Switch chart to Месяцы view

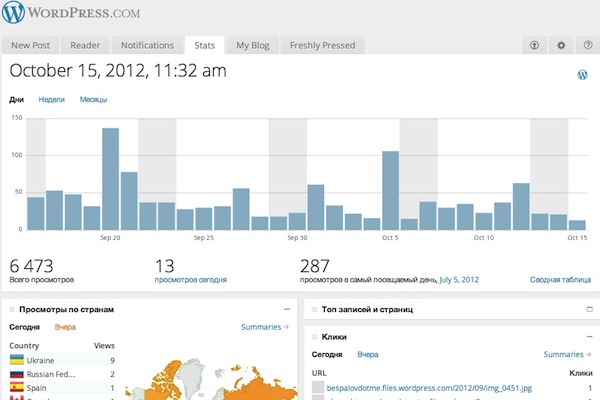93,100
